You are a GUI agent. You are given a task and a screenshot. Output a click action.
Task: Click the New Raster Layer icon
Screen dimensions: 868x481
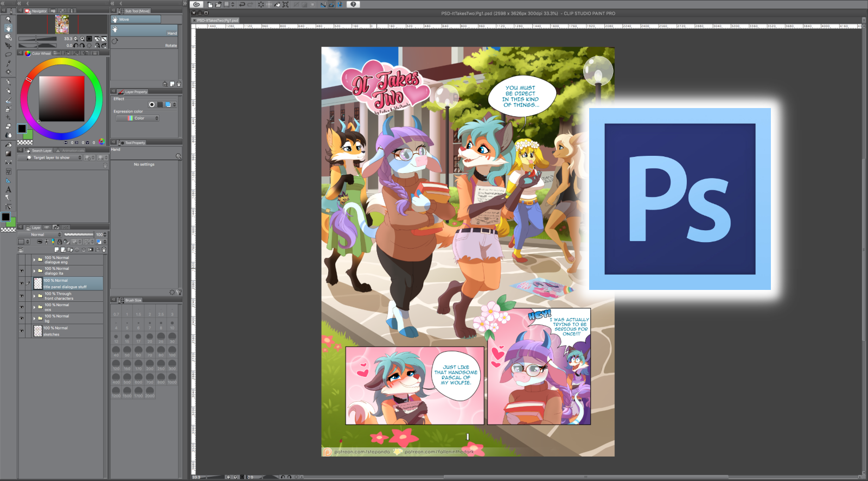click(56, 250)
